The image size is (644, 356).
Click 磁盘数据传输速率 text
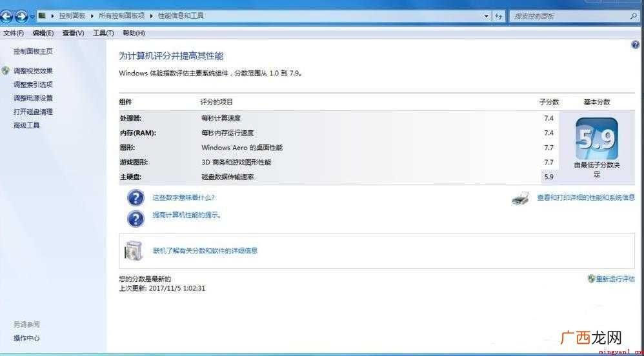point(227,177)
